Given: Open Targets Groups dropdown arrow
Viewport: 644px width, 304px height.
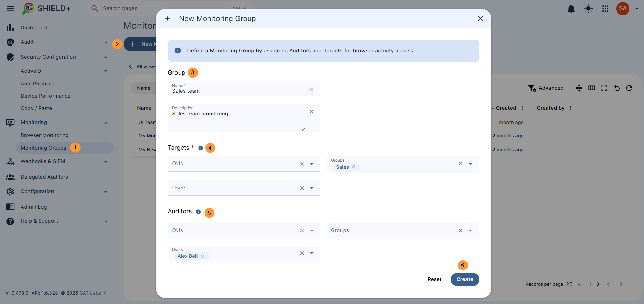Looking at the screenshot, I should (470, 164).
